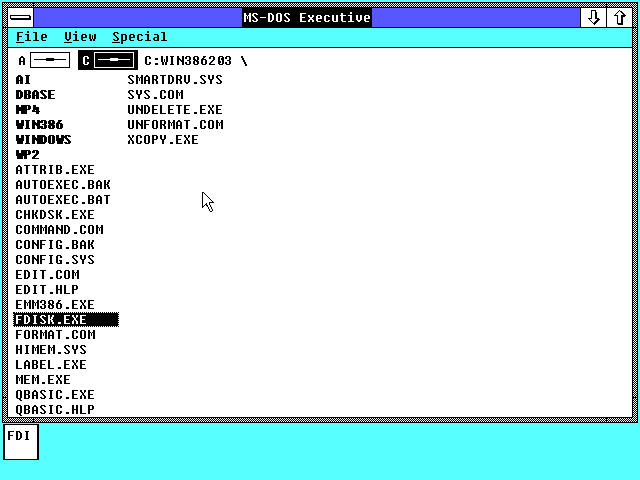The width and height of the screenshot is (640, 480).
Task: Restore the minimized FDI icon
Action: click(x=21, y=442)
